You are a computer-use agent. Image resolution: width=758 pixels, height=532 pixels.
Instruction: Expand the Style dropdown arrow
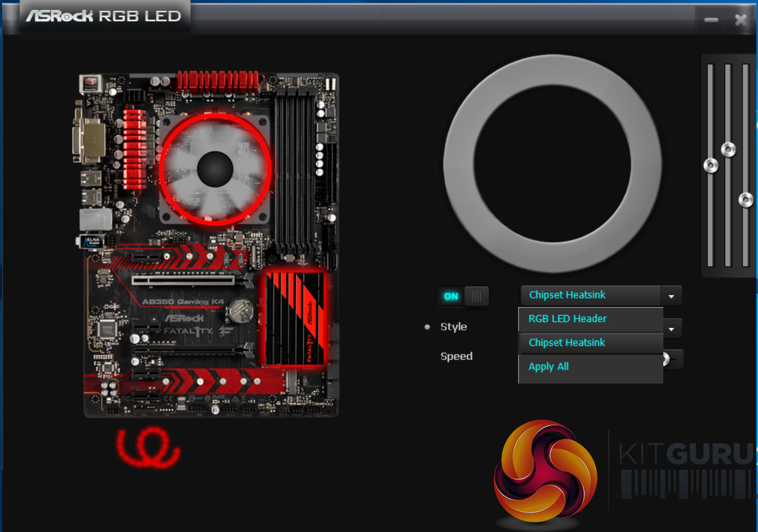(x=672, y=329)
